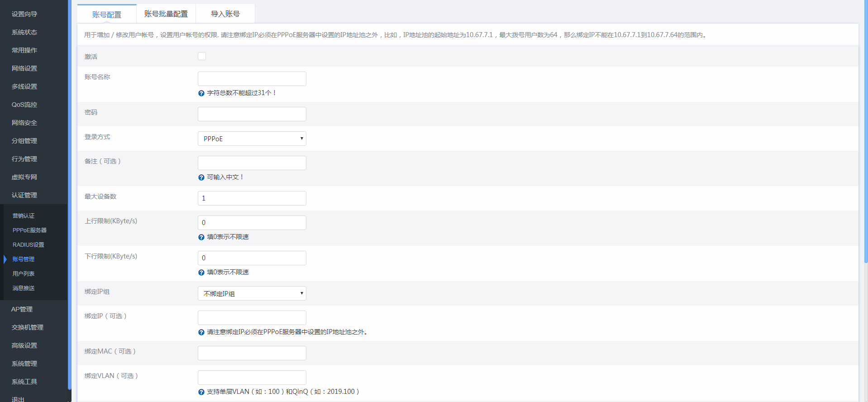Focus the 绑定MAC input field
Viewport: 868px width, 402px height.
point(252,353)
